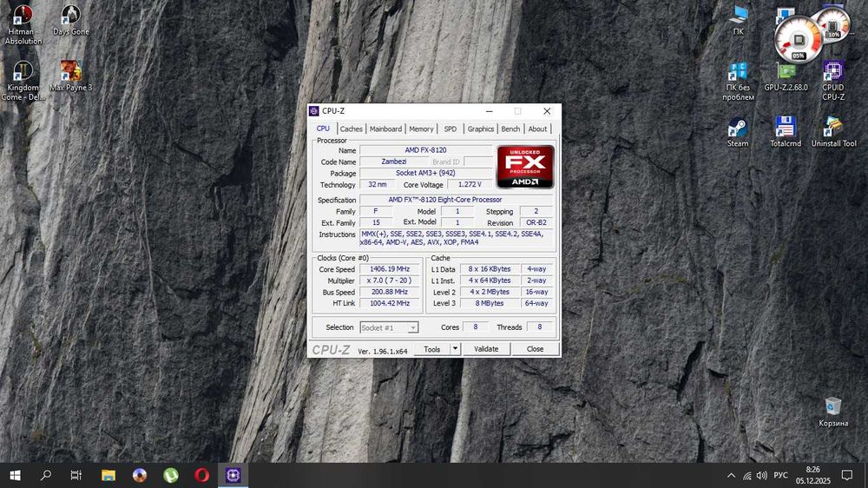Open File Explorer from taskbar

(108, 475)
